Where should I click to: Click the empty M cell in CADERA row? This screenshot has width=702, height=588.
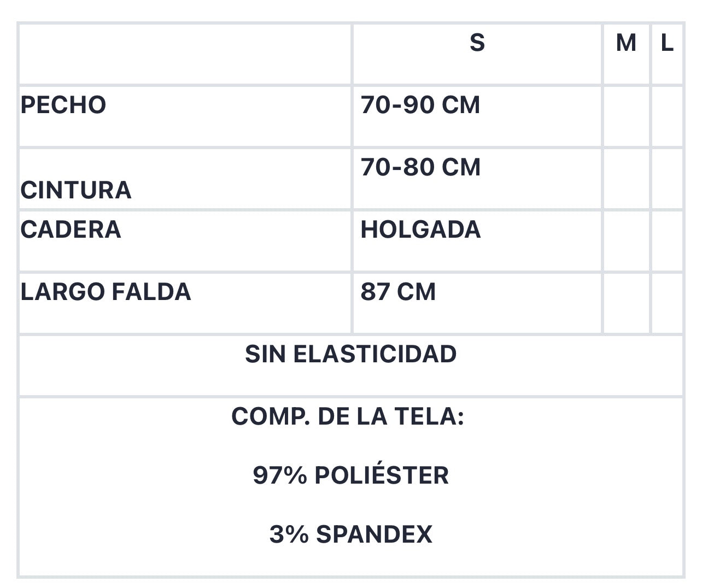(626, 241)
